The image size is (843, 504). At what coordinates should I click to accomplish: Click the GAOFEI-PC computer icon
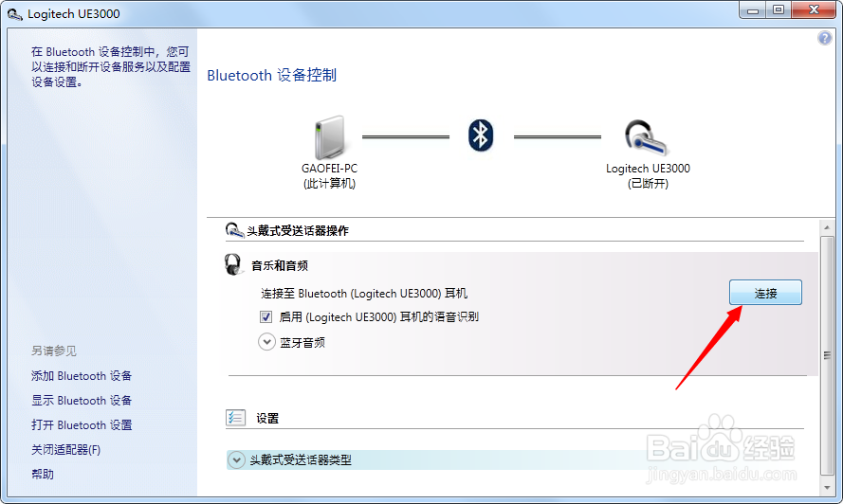click(329, 137)
